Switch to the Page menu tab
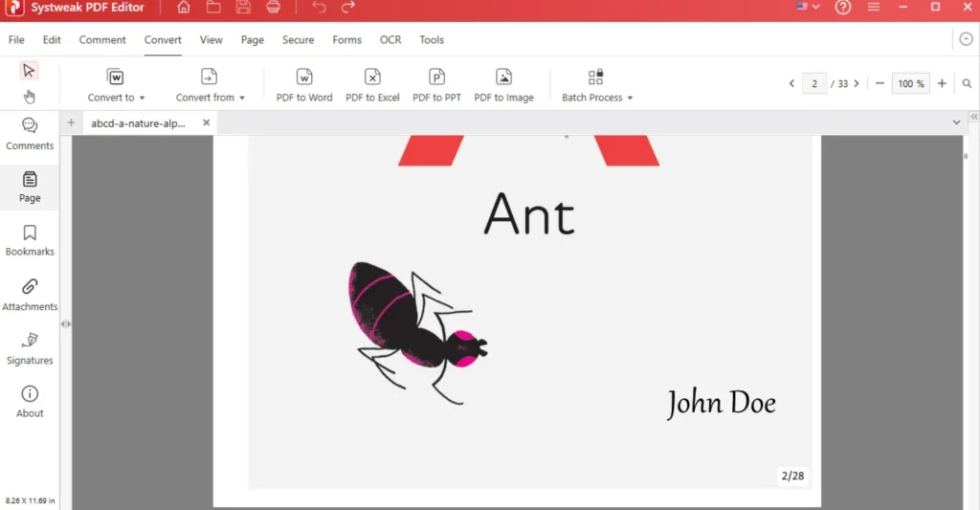 click(253, 39)
